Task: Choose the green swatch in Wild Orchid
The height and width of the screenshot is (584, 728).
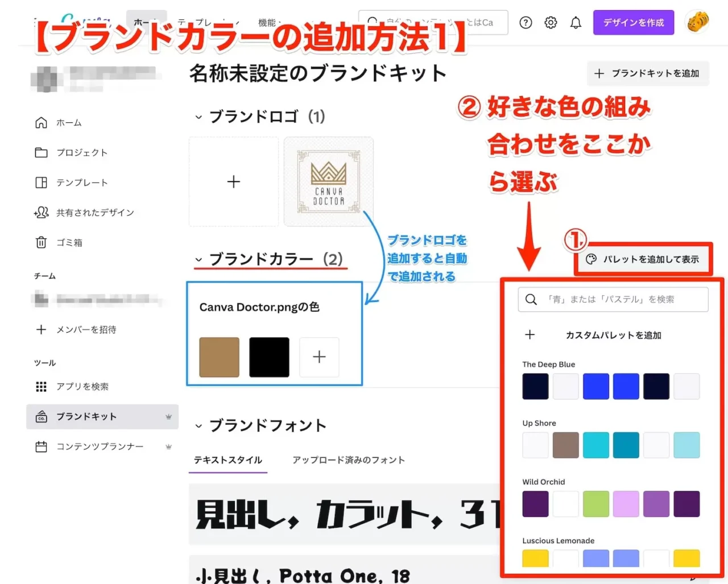Action: tap(596, 504)
